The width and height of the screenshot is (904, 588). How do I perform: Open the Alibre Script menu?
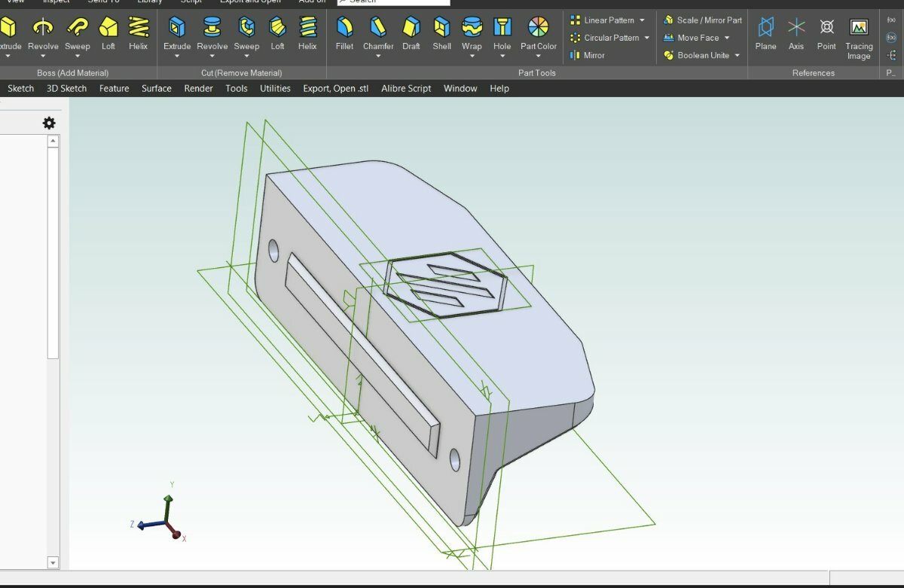(x=407, y=88)
